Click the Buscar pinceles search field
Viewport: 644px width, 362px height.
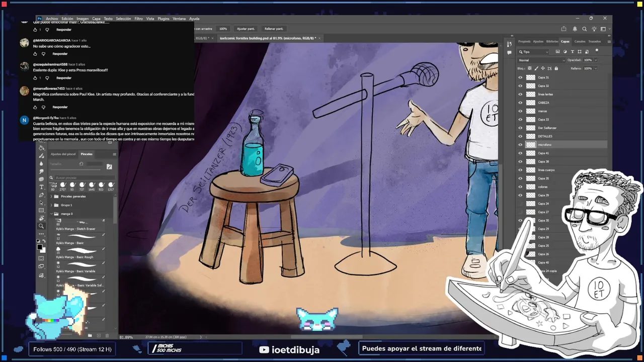(x=85, y=177)
